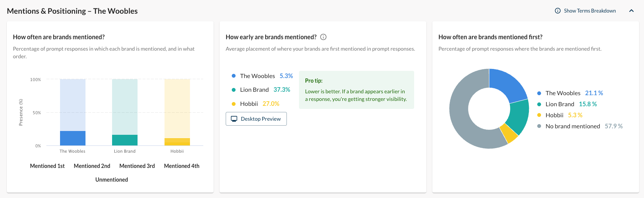Click the monitor icon in Desktop Preview
Viewport: 644px width, 198px height.
coord(234,119)
